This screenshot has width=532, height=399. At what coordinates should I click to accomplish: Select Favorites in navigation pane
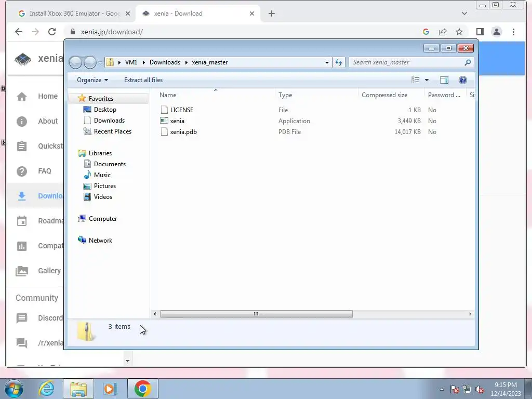click(101, 98)
